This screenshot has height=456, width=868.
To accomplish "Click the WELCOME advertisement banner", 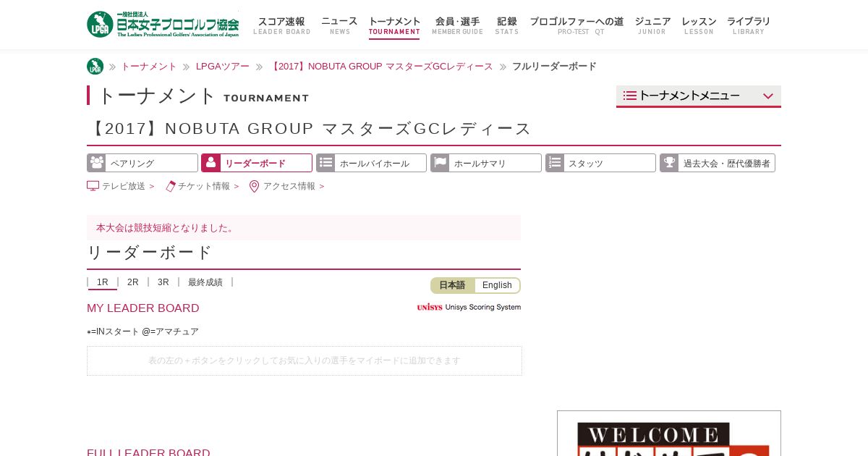I will 669,434.
